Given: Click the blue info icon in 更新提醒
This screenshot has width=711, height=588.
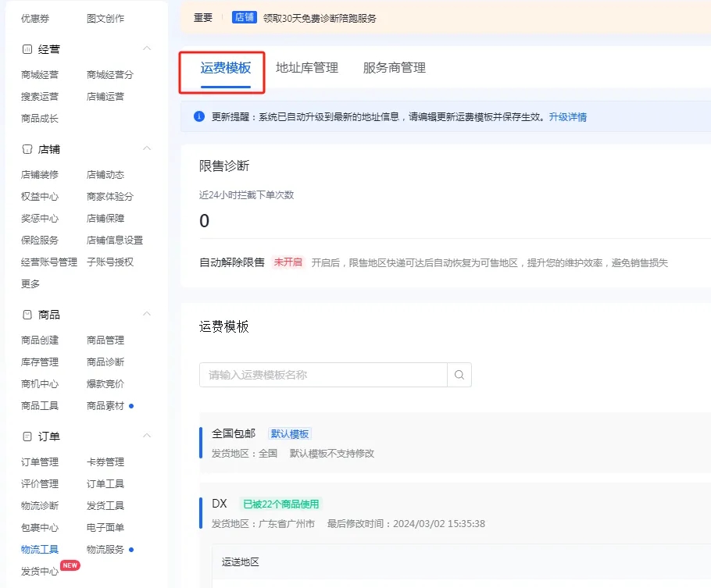Looking at the screenshot, I should (199, 116).
